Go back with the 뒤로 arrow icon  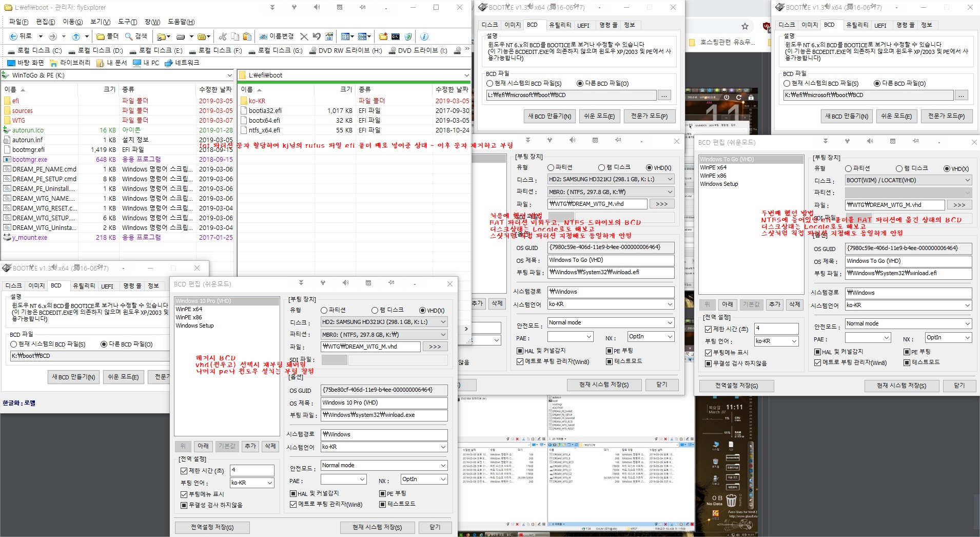coord(13,36)
